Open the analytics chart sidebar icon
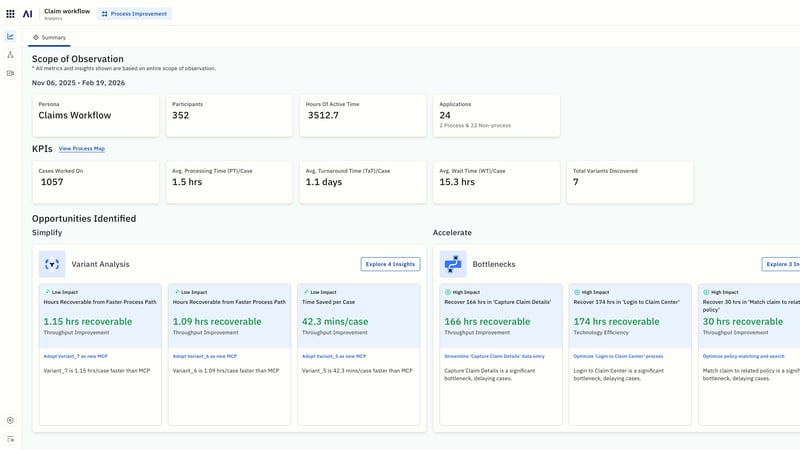800x450 pixels. coord(10,37)
